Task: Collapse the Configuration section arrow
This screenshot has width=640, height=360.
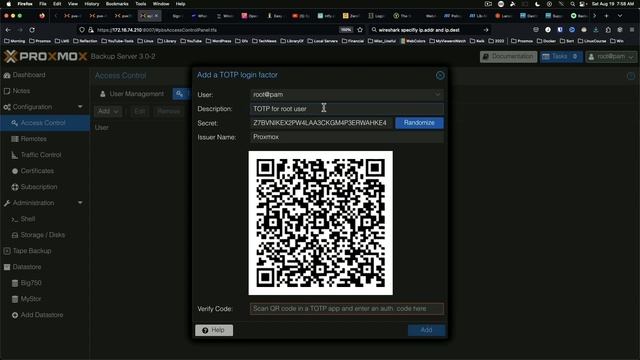Action: coord(80,107)
